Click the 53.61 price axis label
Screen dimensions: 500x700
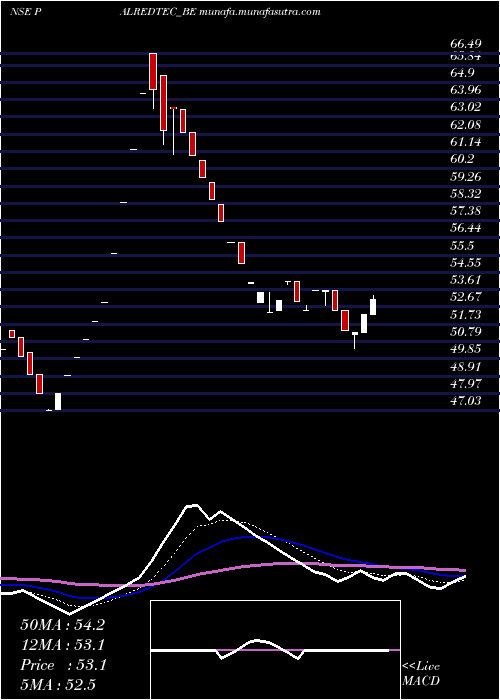tap(466, 280)
